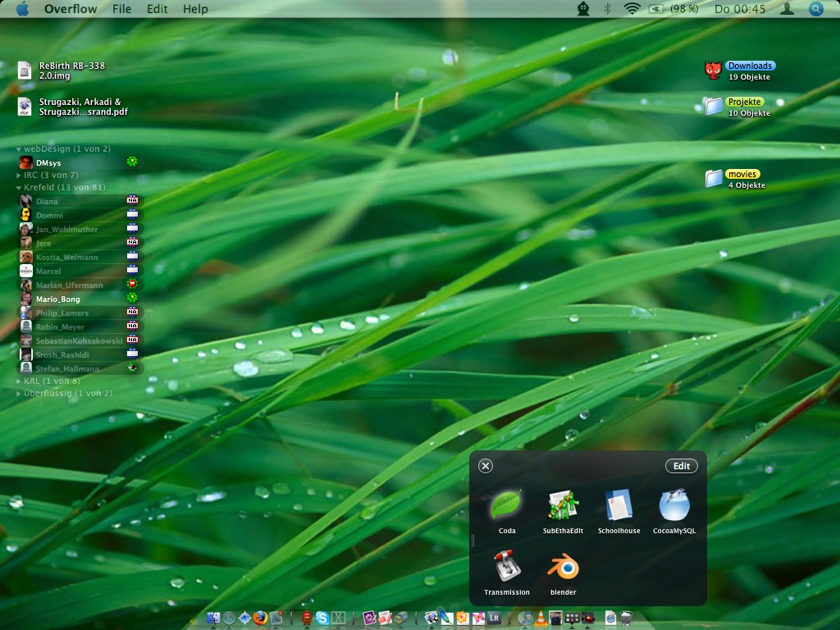Expand the IRC contact group
Viewport: 840px width, 630px height.
tap(19, 175)
